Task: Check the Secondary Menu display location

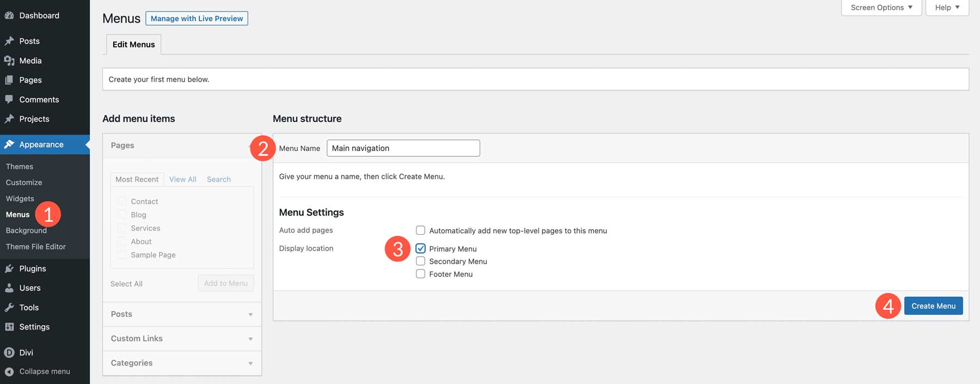Action: [420, 261]
